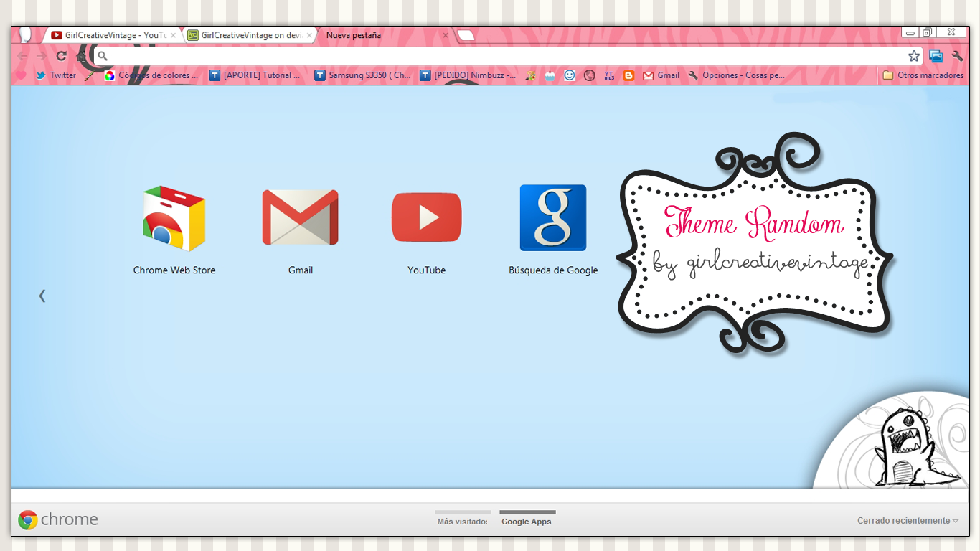Go back with the back arrow

point(22,56)
